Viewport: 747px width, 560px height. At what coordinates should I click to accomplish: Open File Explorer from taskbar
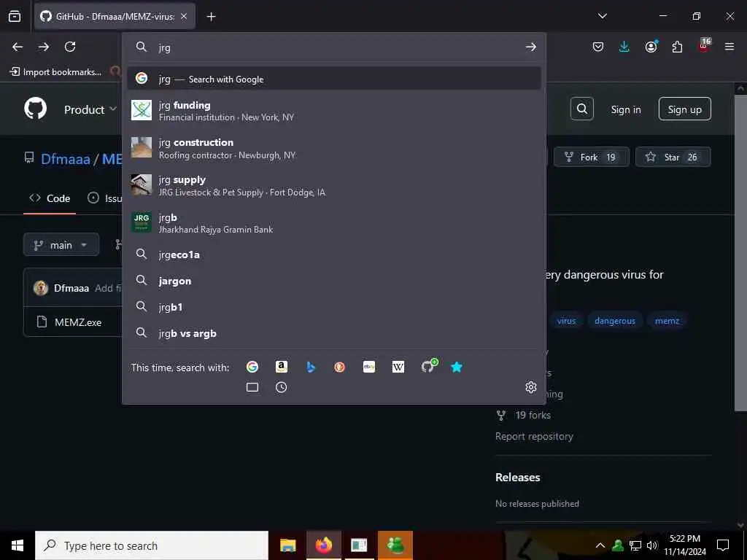[x=287, y=545]
